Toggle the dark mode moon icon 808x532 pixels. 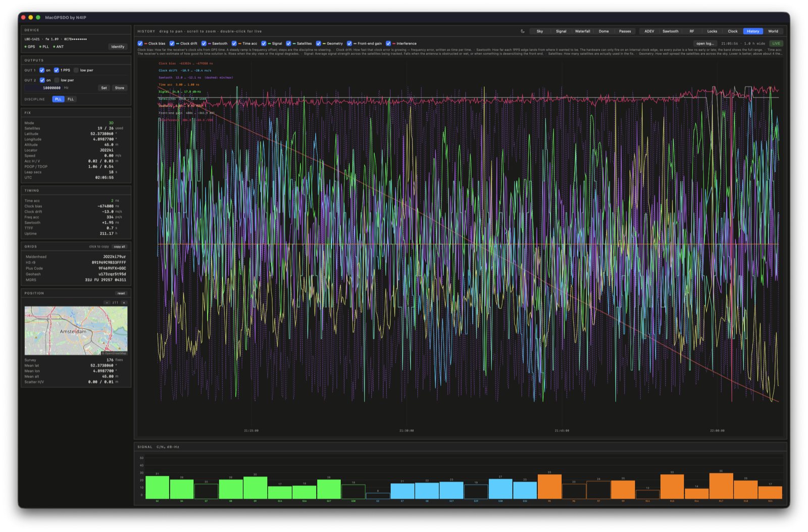pyautogui.click(x=523, y=31)
